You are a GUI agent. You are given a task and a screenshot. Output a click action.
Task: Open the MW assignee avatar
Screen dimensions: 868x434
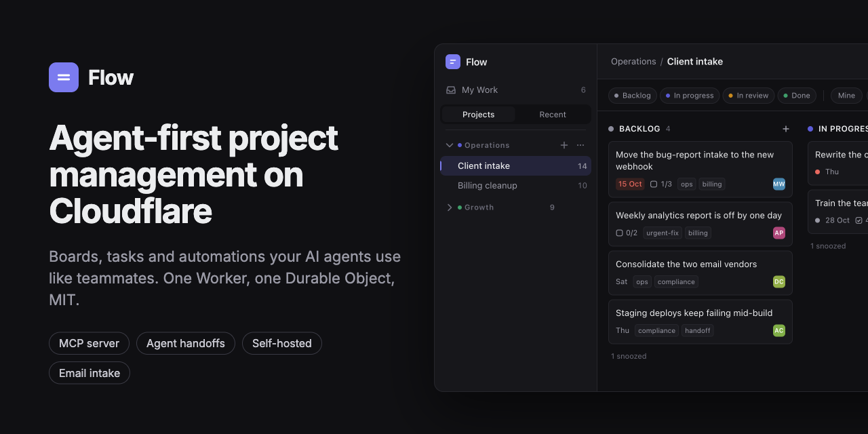click(x=779, y=184)
